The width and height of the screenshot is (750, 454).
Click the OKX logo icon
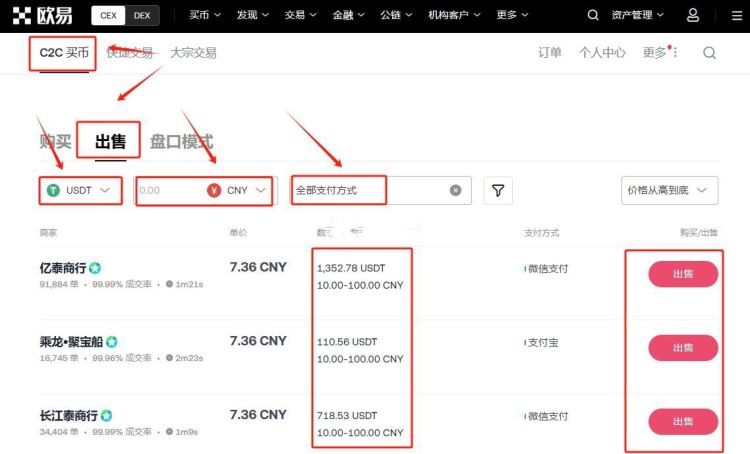[x=22, y=15]
